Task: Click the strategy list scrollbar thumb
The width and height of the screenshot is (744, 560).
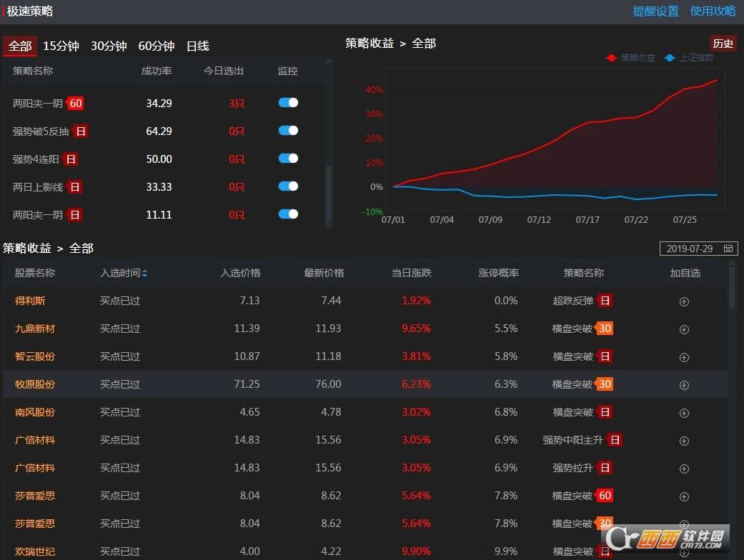Action: pos(328,194)
